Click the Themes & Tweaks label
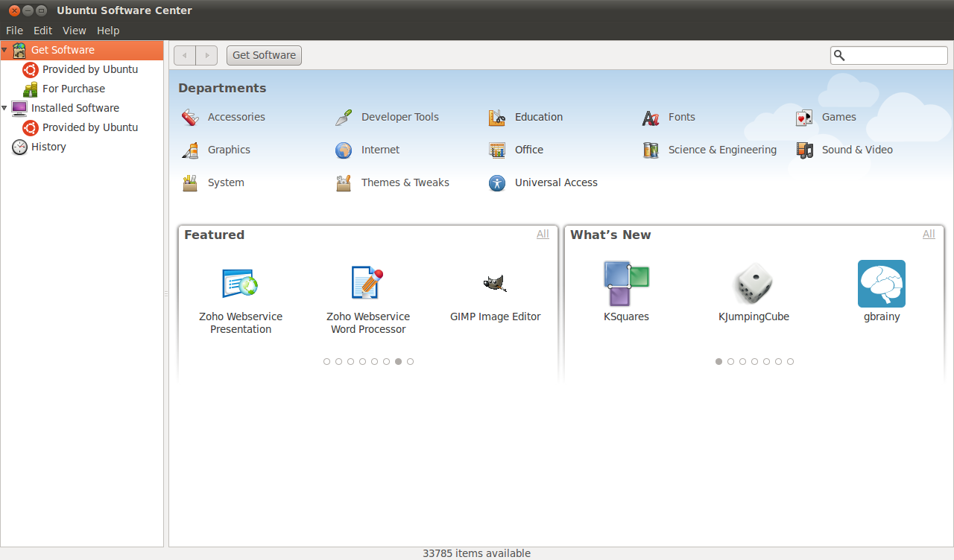The height and width of the screenshot is (560, 954). 405,182
